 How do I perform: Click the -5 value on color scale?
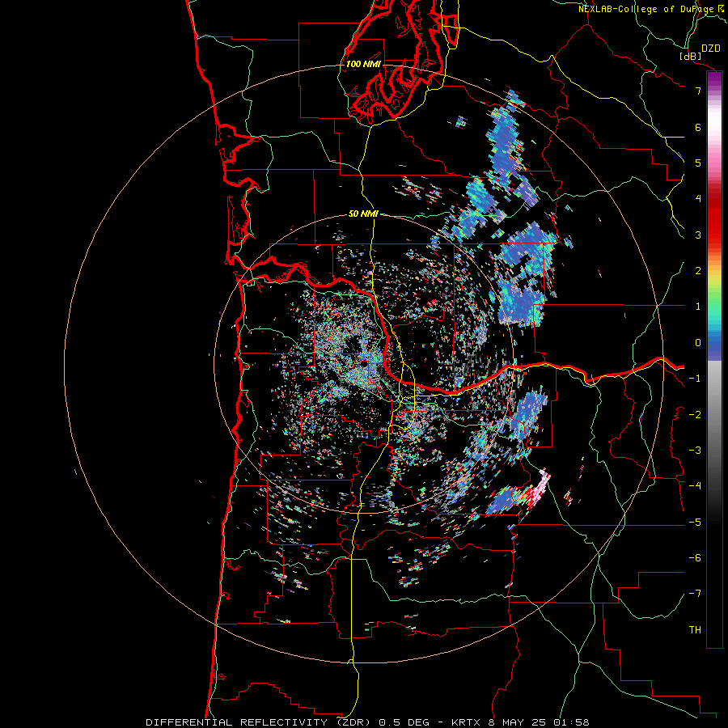[x=695, y=523]
